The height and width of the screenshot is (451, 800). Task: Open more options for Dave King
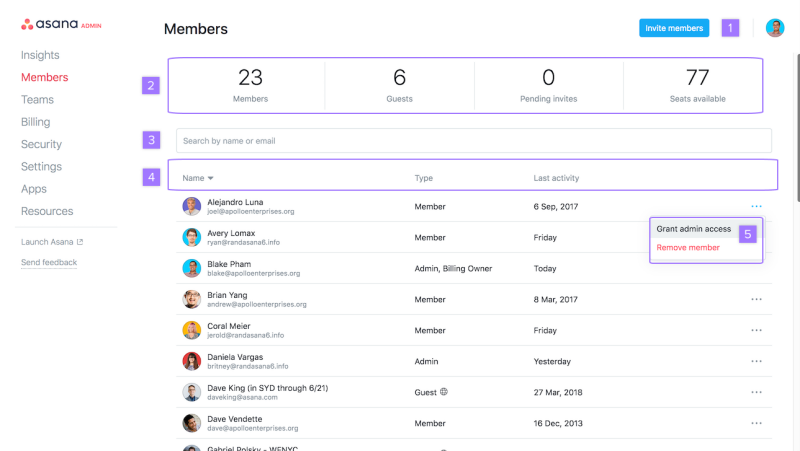pyautogui.click(x=756, y=392)
